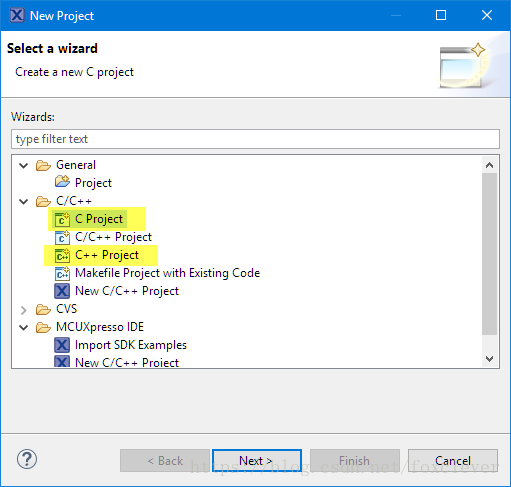Click the scroll down arrow of wizard list

(489, 359)
